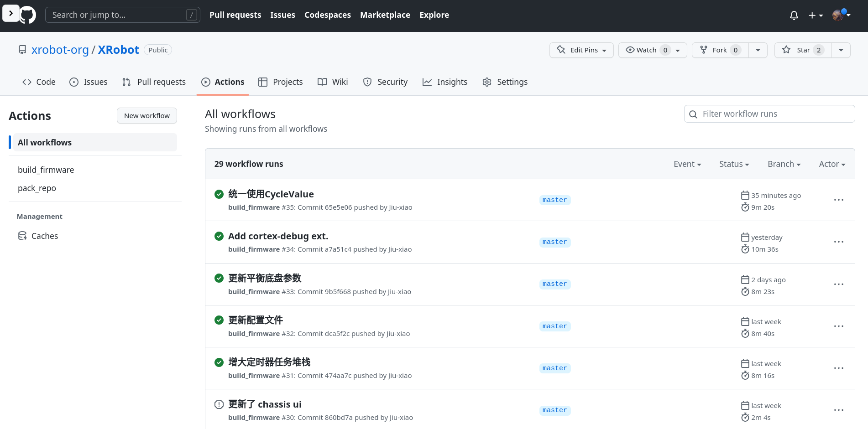Switch to the Insights tab
Viewport: 868px width, 429px height.
[445, 82]
